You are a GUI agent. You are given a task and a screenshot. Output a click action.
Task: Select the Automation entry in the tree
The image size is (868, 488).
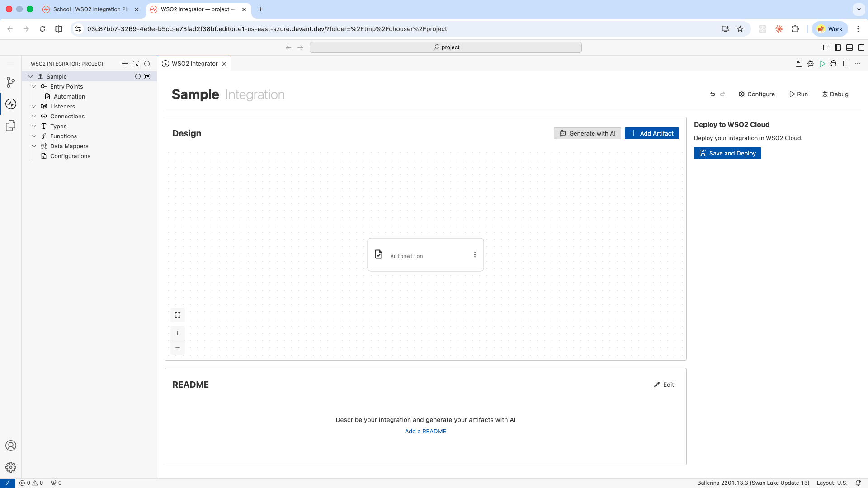click(69, 96)
